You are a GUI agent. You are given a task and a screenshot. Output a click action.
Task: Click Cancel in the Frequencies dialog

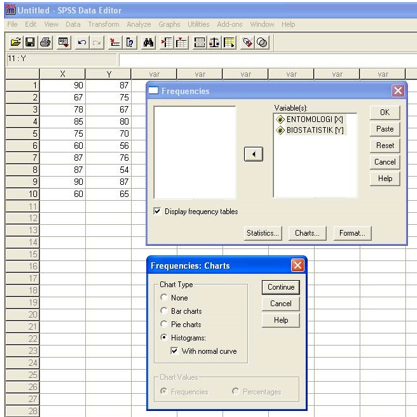click(385, 162)
